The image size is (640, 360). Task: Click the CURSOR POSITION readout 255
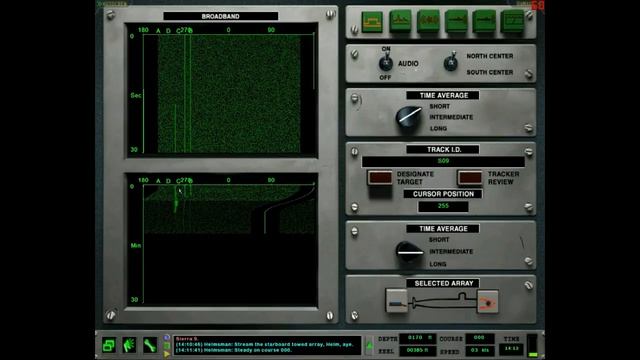tap(443, 206)
